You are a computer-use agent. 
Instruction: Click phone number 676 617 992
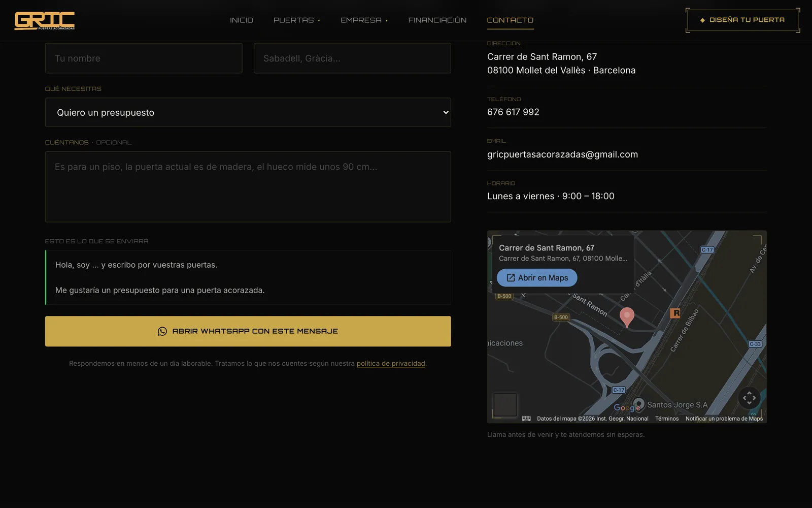(x=513, y=112)
